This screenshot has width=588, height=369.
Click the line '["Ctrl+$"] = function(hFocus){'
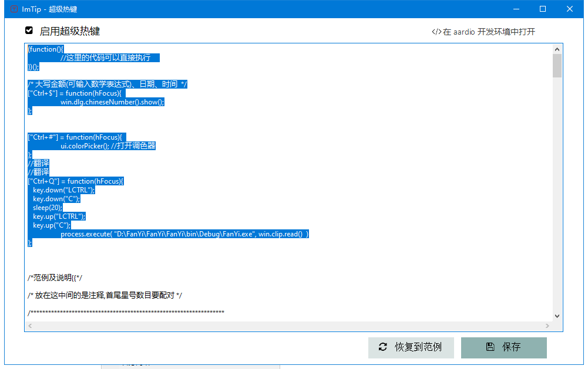pyautogui.click(x=74, y=93)
